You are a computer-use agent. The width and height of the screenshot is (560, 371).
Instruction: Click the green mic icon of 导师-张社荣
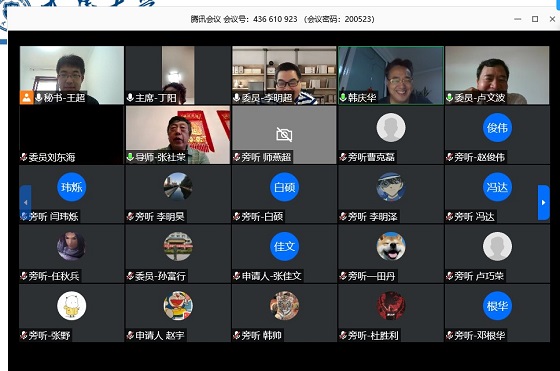coord(130,157)
